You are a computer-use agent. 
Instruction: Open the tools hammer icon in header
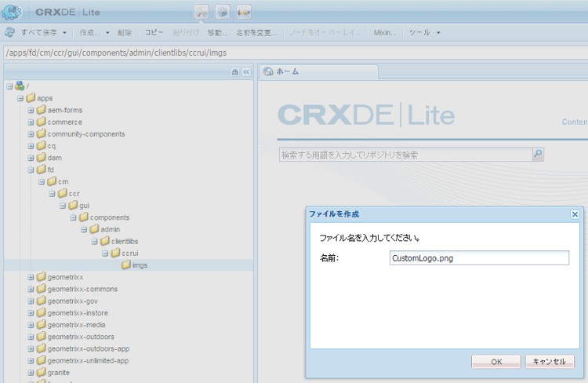(201, 12)
